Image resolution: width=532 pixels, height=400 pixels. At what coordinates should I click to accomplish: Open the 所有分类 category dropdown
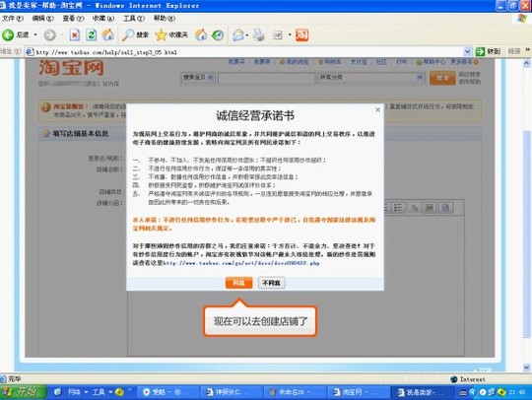[420, 78]
